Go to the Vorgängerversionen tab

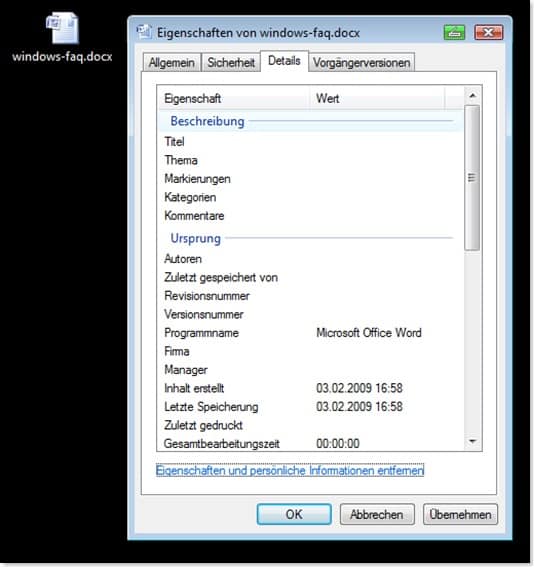coord(362,63)
